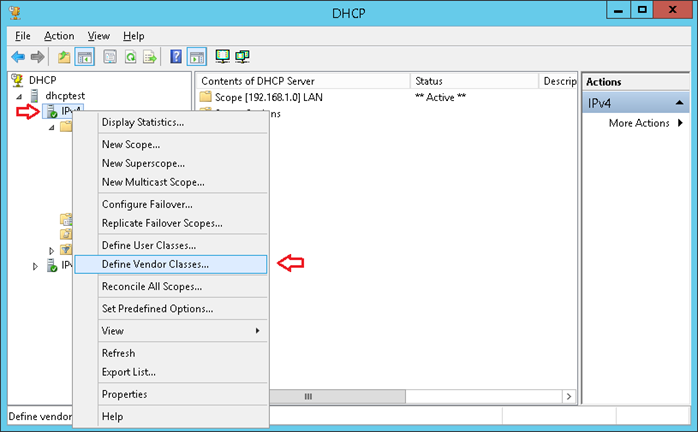Select New Scope from the context menu

[131, 144]
